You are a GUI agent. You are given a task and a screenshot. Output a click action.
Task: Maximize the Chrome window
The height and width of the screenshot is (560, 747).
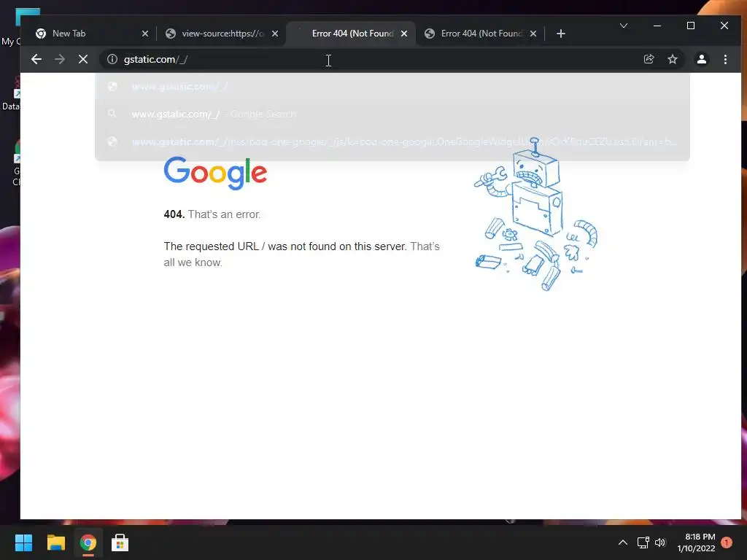691,26
